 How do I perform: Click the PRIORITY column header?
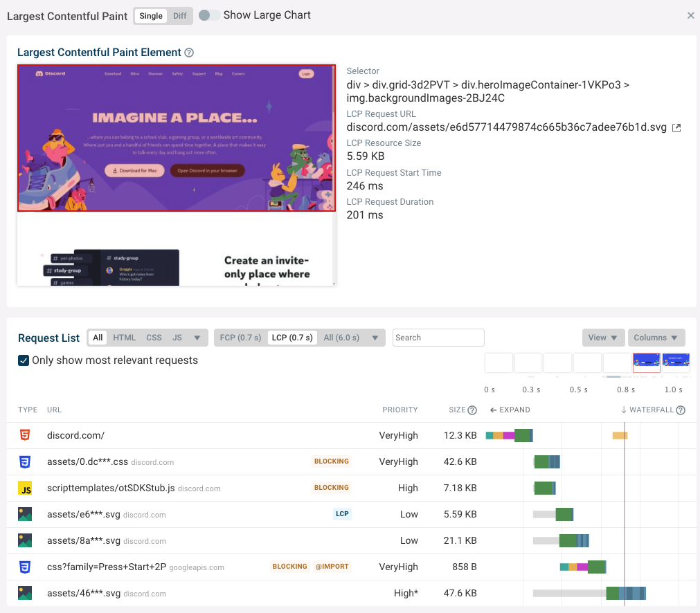tap(400, 410)
